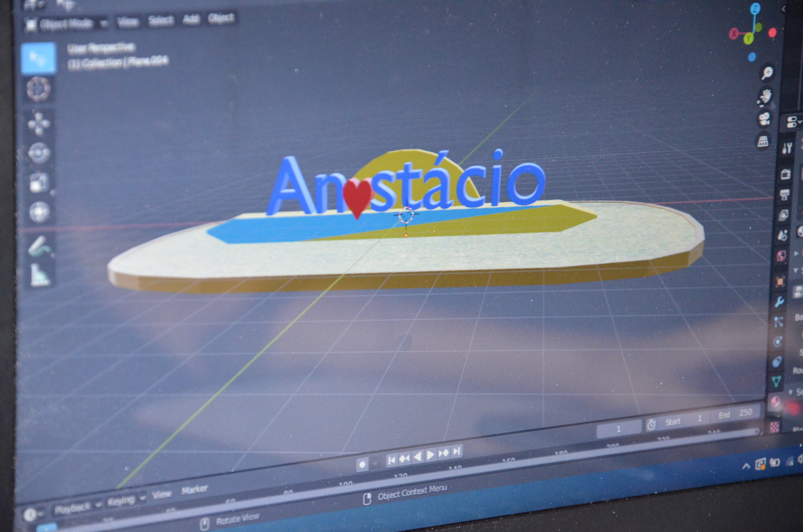This screenshot has height=532, width=803.
Task: Select the Move tool
Action: pos(38,123)
